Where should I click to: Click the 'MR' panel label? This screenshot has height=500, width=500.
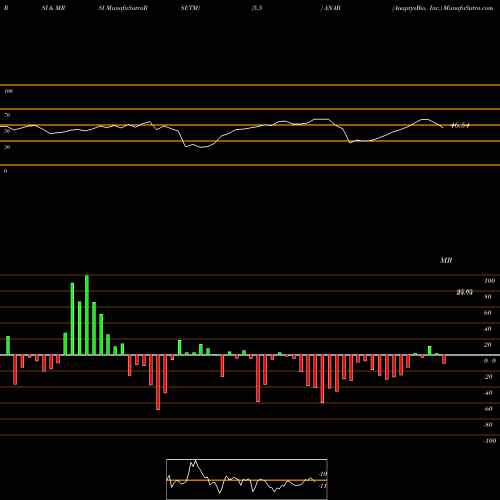446,260
